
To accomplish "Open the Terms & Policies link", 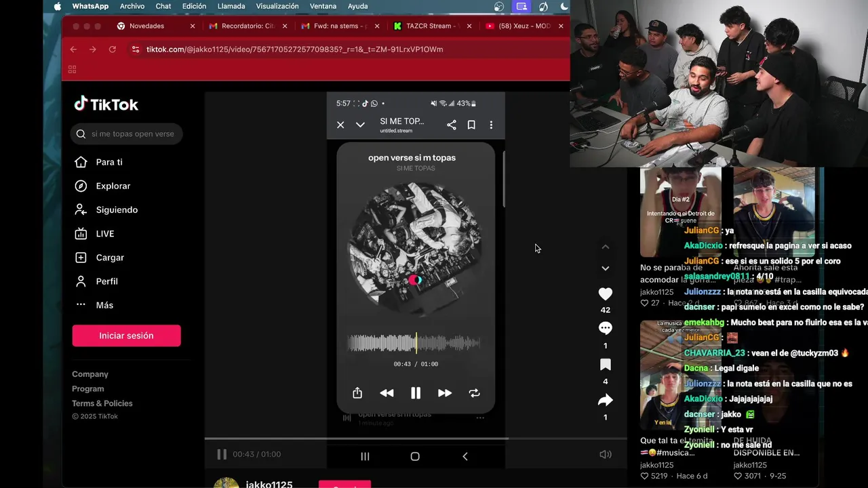I will tap(102, 403).
